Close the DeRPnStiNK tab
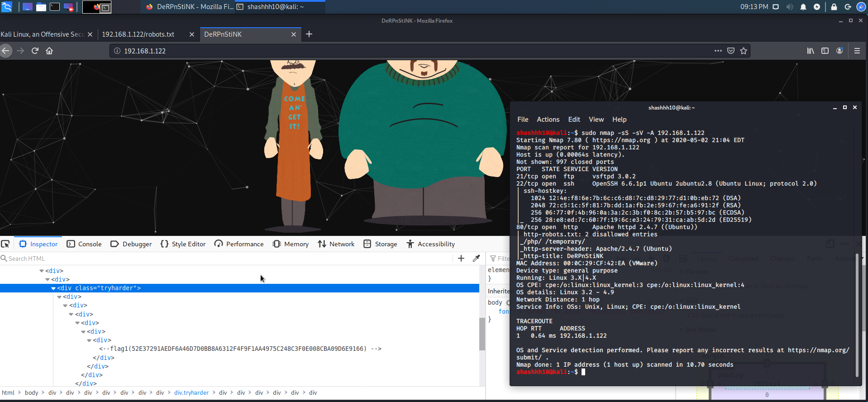 point(294,34)
